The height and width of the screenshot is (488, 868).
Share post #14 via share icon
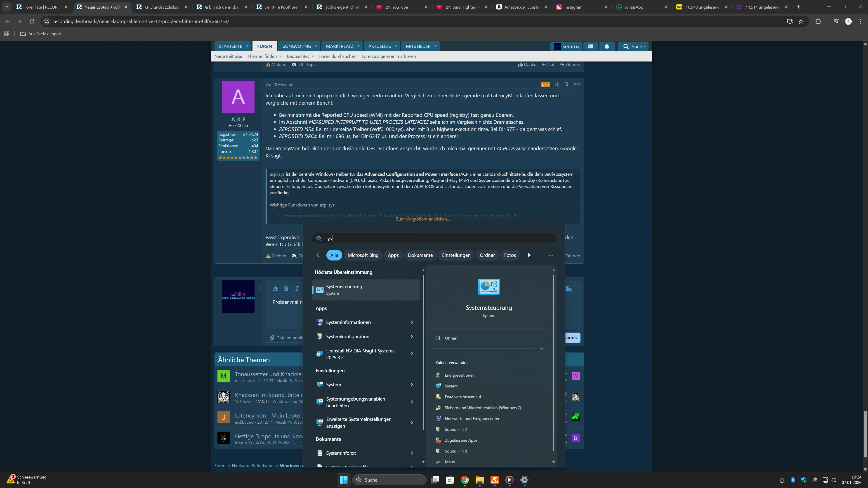tap(557, 84)
